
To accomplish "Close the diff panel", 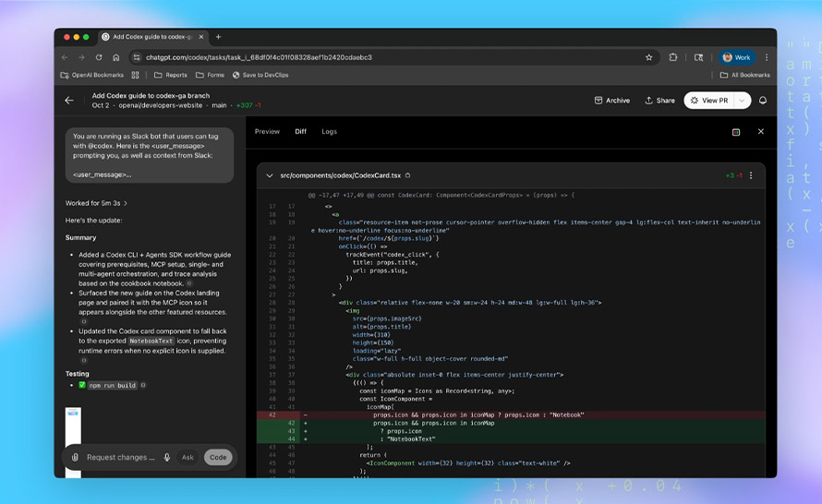I will click(760, 132).
